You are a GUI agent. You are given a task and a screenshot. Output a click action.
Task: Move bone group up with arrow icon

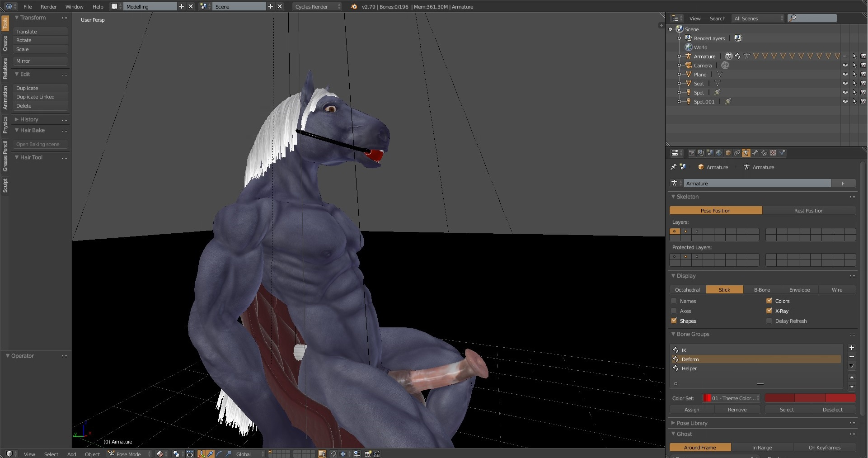[851, 377]
